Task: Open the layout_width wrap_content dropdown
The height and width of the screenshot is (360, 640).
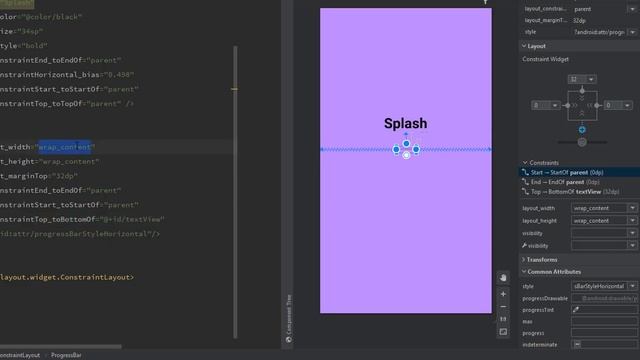Action: tap(633, 208)
